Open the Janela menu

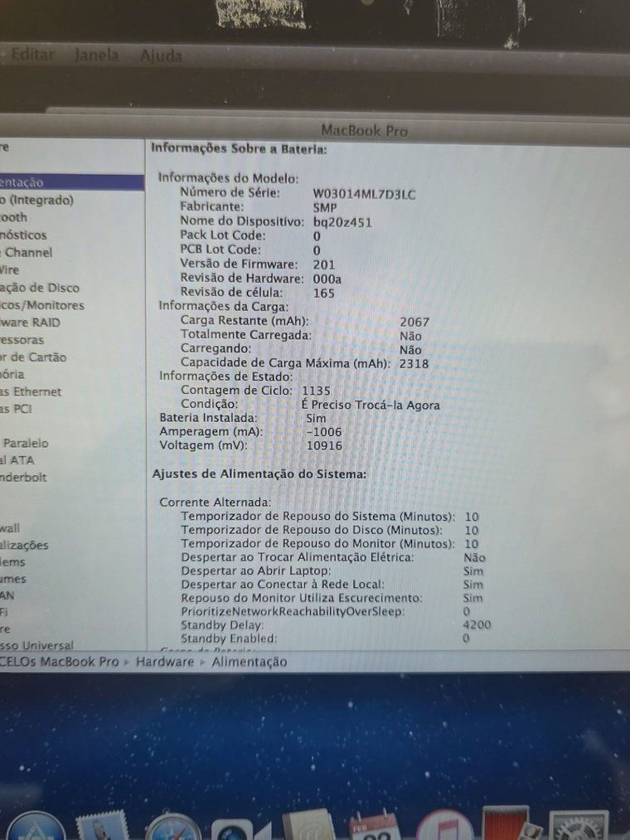click(x=96, y=55)
